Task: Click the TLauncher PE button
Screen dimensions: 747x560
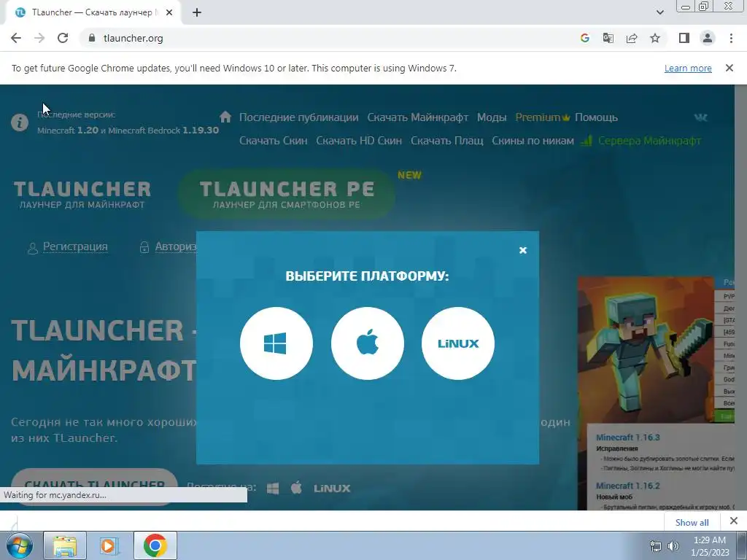Action: 286,194
